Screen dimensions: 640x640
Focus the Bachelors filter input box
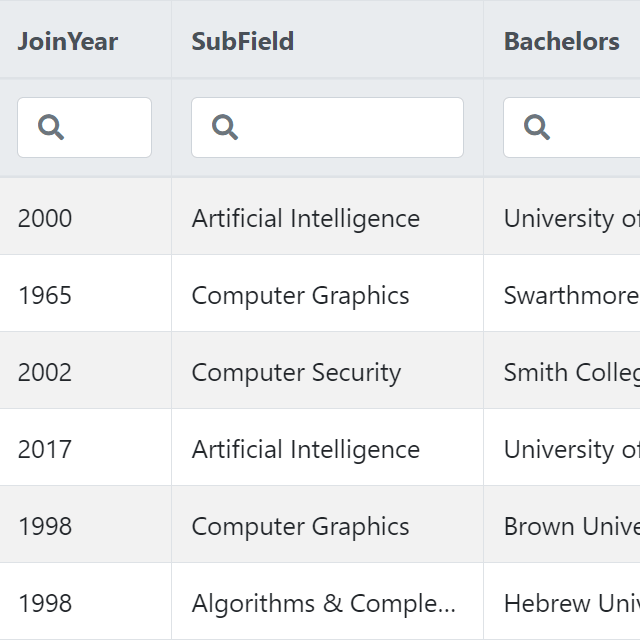point(571,127)
